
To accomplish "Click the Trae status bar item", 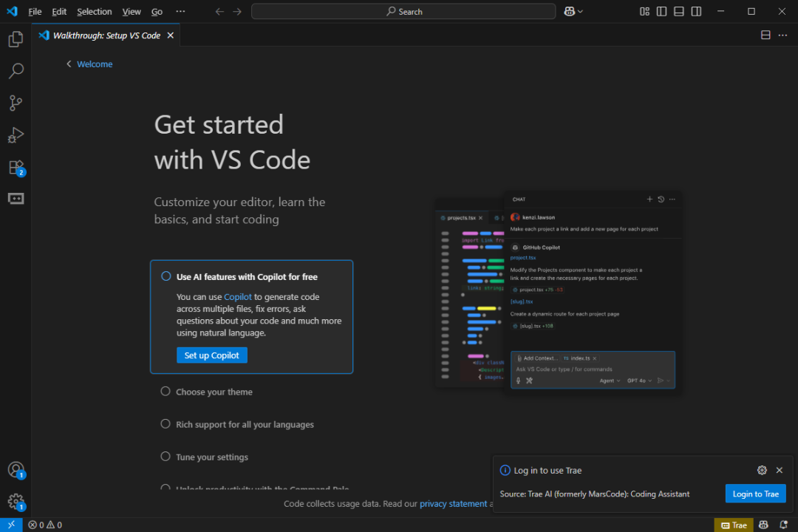I will point(734,525).
